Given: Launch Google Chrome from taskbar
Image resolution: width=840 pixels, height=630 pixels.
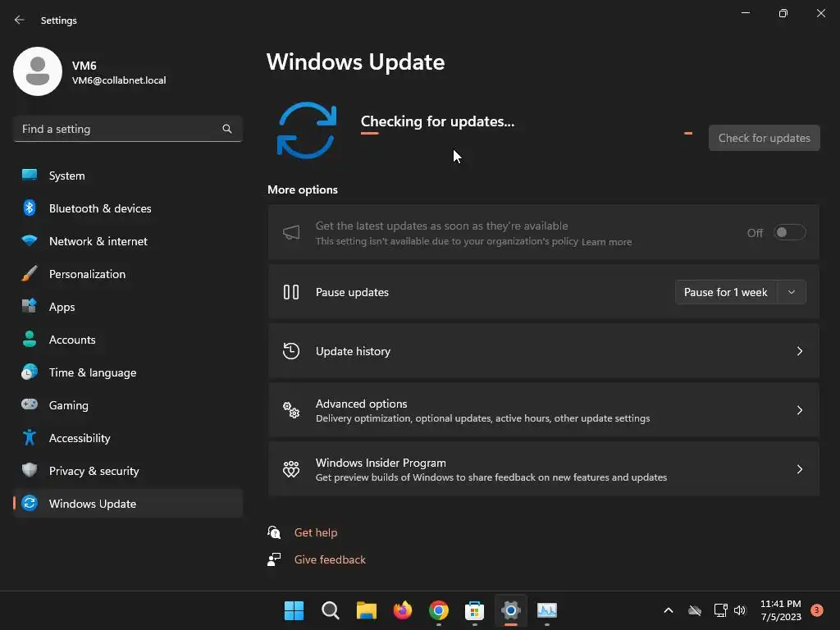Looking at the screenshot, I should click(x=438, y=610).
